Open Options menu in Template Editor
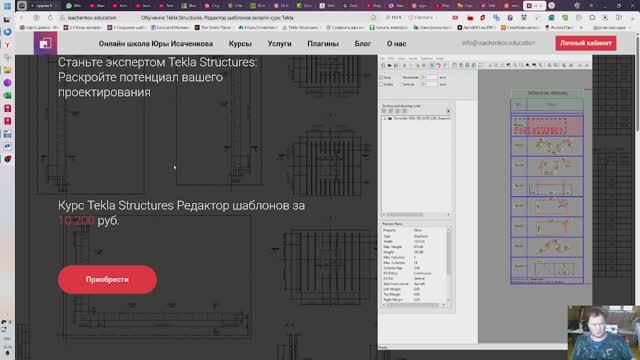The width and height of the screenshot is (640, 360). point(427,58)
